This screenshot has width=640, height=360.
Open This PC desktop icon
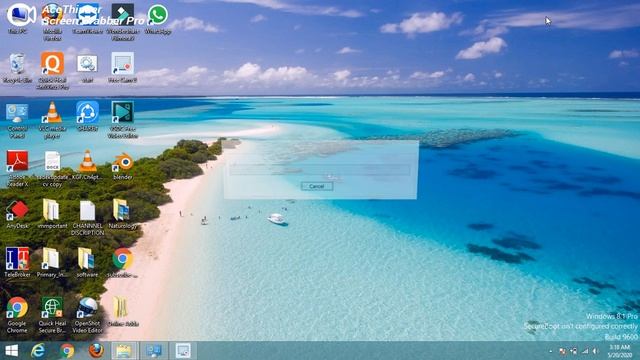[x=18, y=15]
